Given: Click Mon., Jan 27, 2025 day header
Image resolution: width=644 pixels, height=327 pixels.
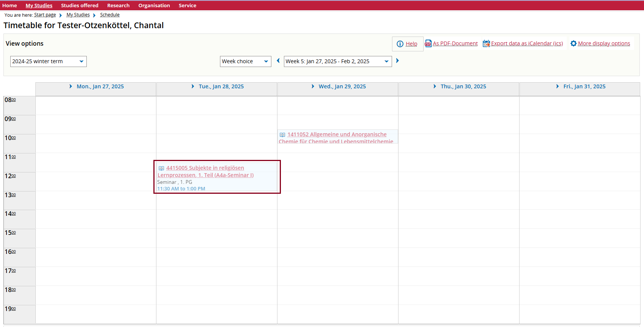Looking at the screenshot, I should 100,86.
